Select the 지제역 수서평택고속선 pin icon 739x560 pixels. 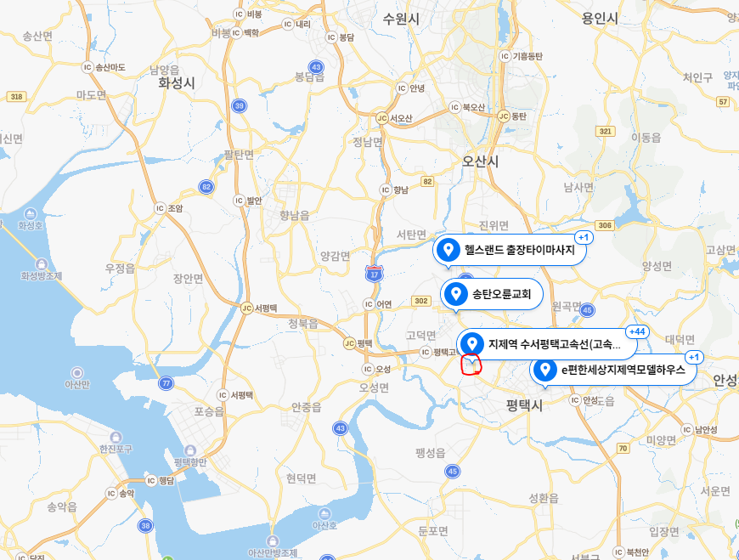(x=471, y=343)
